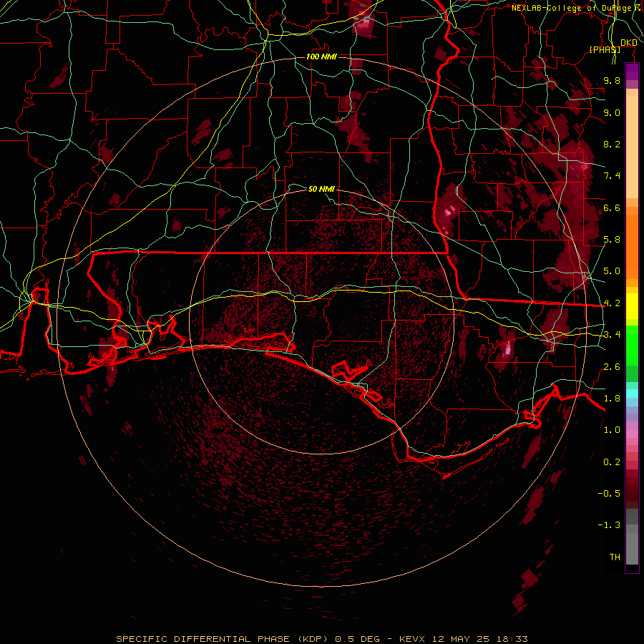Click the 6.6 scale value
Viewport: 644px width, 644px height.
pos(612,208)
